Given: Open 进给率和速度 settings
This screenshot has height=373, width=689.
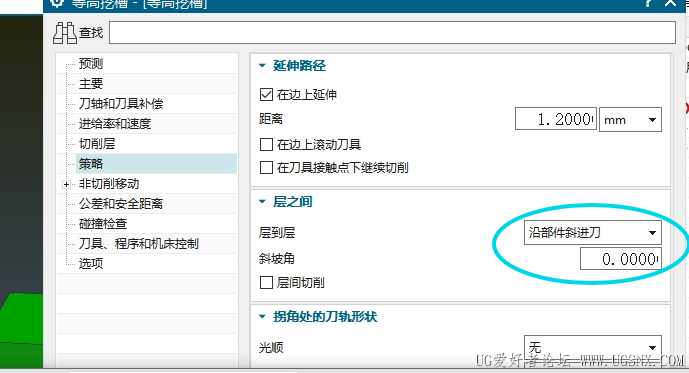Looking at the screenshot, I should pyautogui.click(x=115, y=124).
